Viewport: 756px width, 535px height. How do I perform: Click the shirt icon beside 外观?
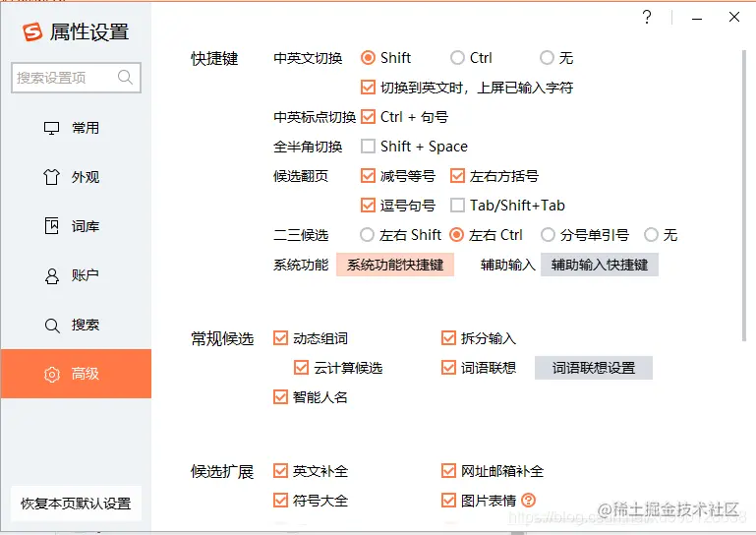pyautogui.click(x=51, y=177)
